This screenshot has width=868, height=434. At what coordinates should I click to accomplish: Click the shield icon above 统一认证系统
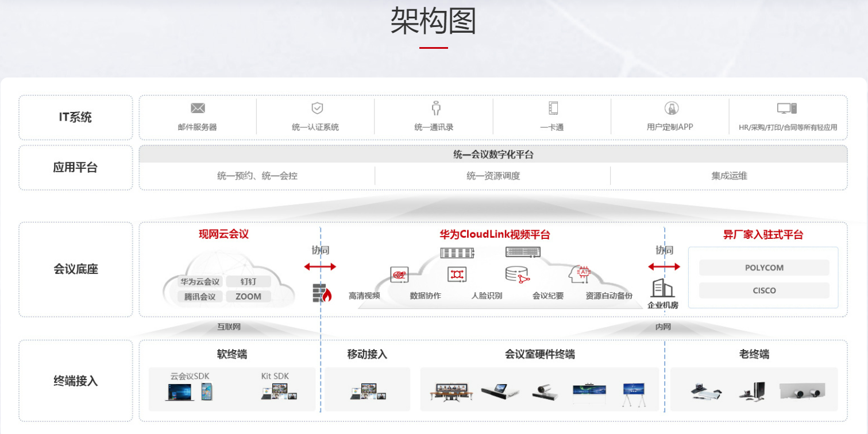(317, 108)
